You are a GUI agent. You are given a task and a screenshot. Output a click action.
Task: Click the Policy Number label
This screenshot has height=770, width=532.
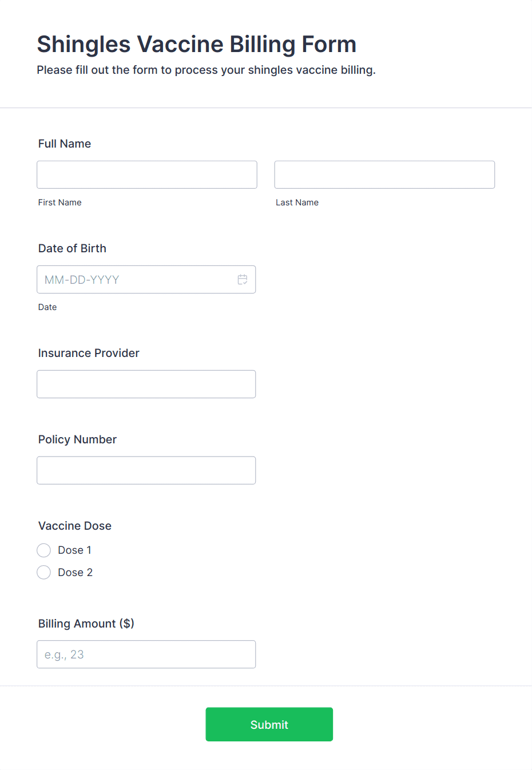coord(77,439)
